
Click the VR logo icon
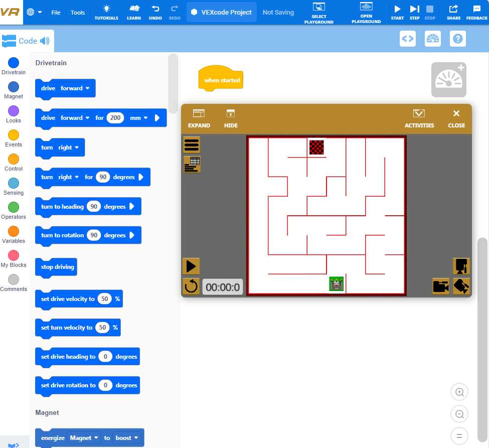pos(10,12)
